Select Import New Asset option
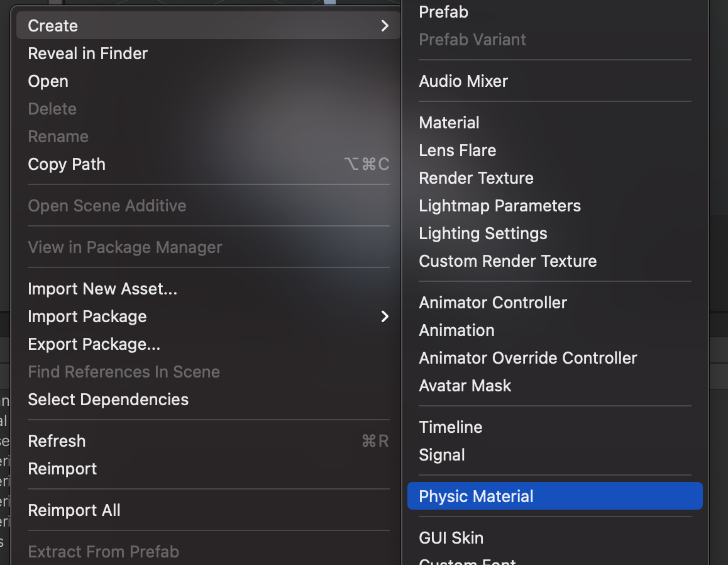This screenshot has height=565, width=728. (102, 289)
